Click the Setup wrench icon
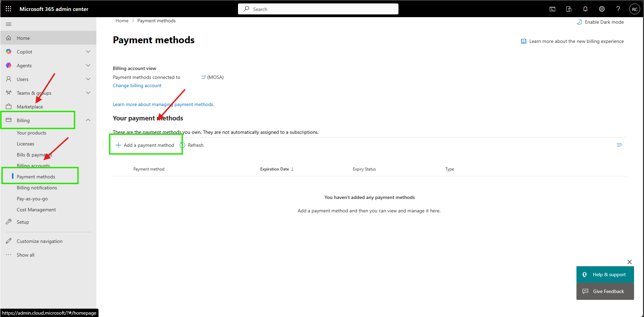The image size is (644, 317). coord(9,222)
